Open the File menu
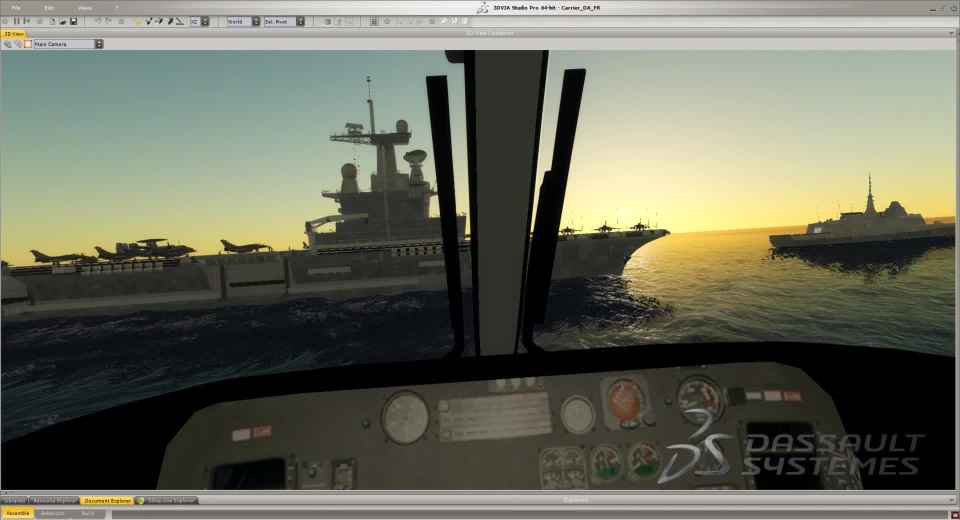The image size is (960, 520). coord(16,8)
